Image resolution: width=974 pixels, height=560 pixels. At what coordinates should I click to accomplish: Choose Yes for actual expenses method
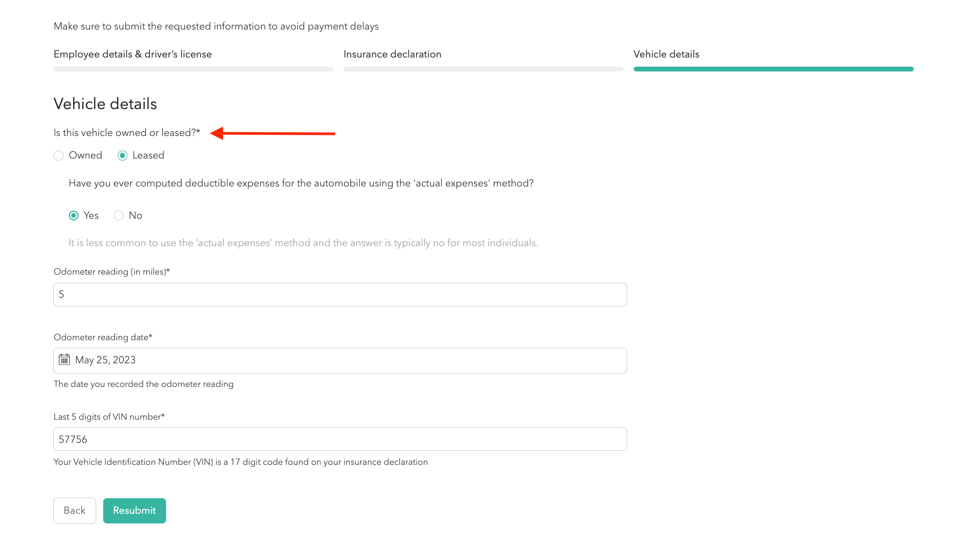(74, 216)
